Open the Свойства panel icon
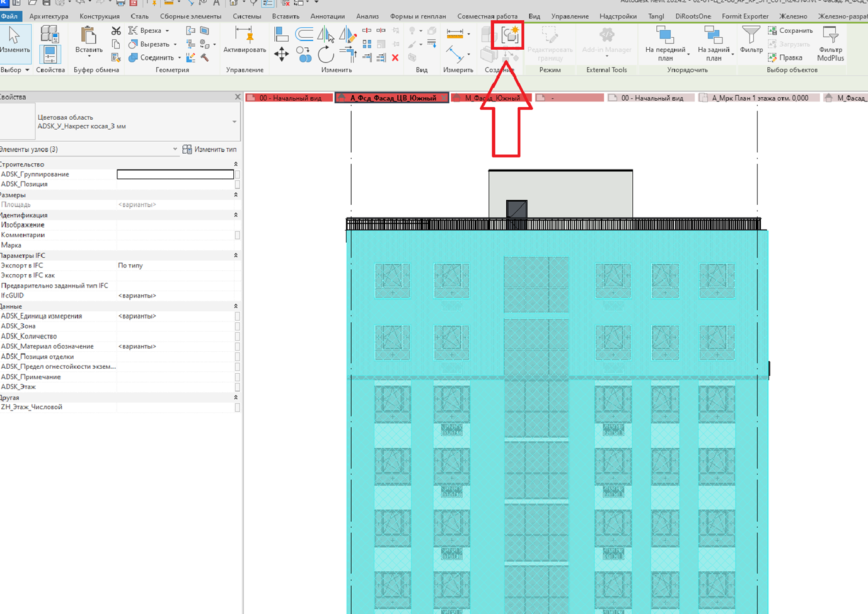This screenshot has height=614, width=868. tap(50, 55)
